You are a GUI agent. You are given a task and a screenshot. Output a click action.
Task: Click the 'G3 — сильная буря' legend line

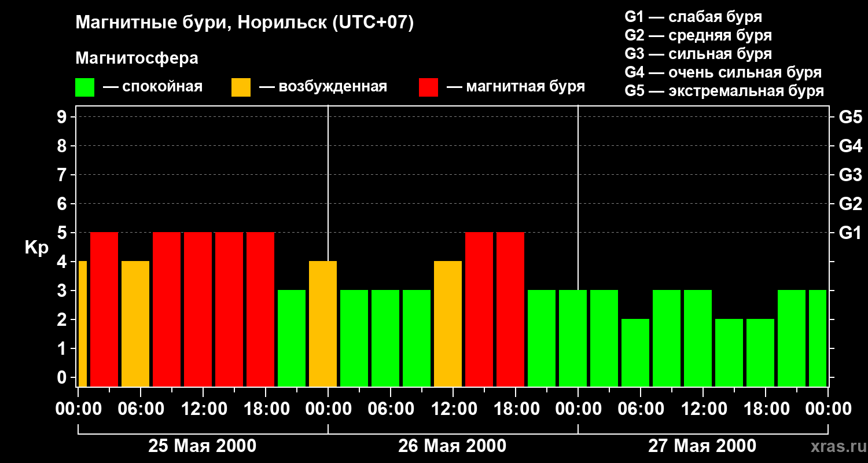click(x=698, y=54)
